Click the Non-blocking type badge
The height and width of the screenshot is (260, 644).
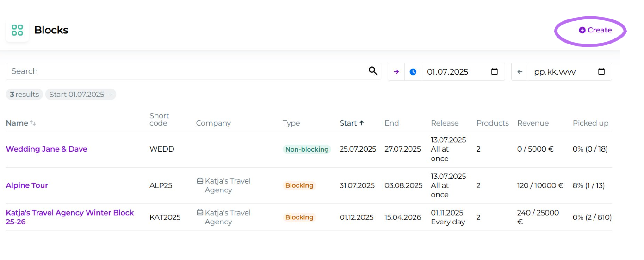tap(307, 149)
